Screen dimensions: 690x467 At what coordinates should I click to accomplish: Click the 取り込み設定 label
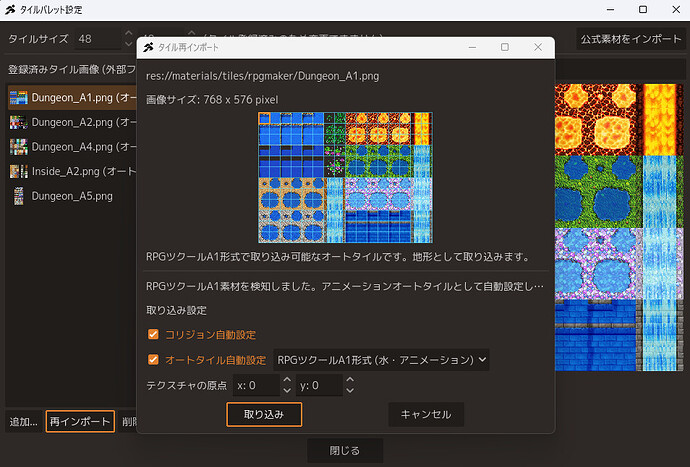pyautogui.click(x=176, y=310)
